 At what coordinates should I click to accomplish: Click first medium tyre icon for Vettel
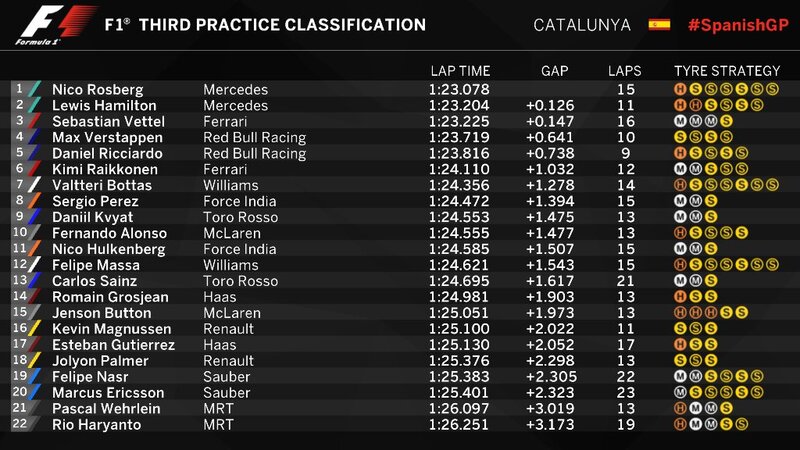point(680,122)
